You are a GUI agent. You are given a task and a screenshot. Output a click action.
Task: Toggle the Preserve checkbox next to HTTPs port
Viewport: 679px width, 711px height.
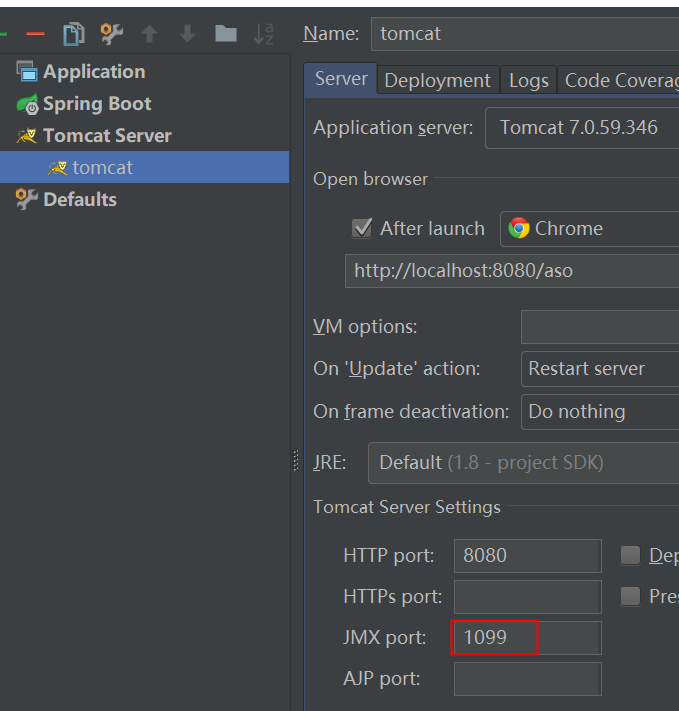tap(630, 596)
